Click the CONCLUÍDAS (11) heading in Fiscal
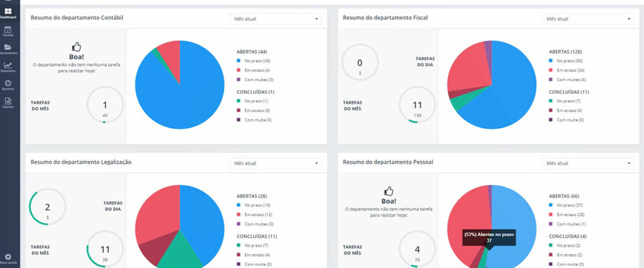This screenshot has height=268, width=644. pyautogui.click(x=568, y=92)
